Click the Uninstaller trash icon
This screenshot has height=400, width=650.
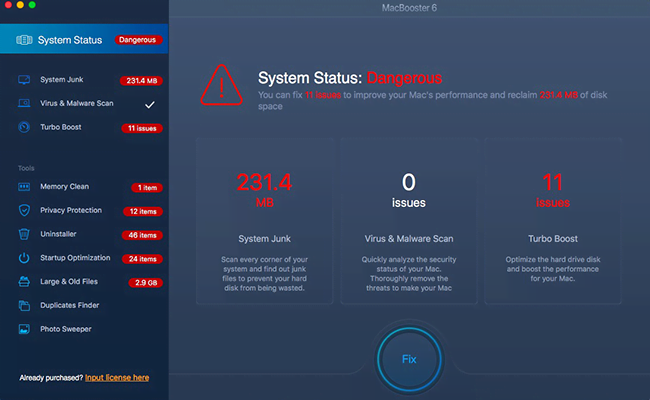tap(24, 234)
